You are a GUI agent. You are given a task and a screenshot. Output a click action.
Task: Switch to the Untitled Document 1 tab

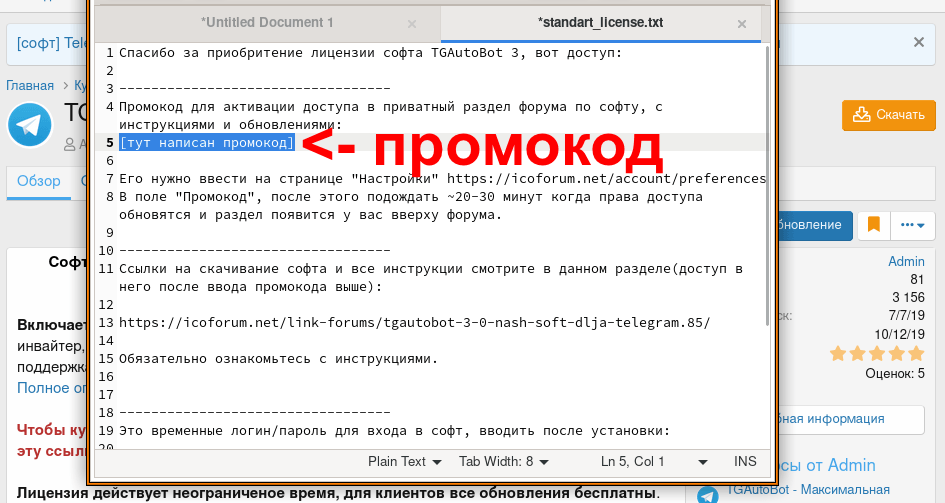(267, 23)
